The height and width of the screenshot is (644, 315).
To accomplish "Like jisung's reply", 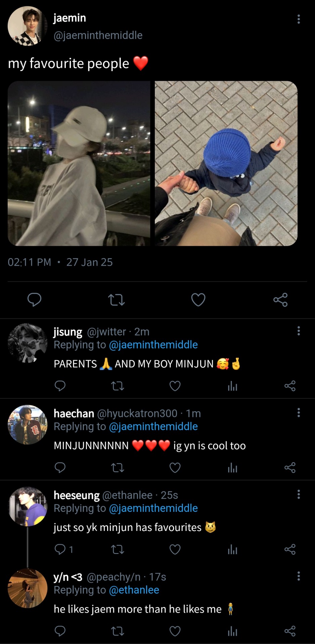I will pyautogui.click(x=175, y=386).
